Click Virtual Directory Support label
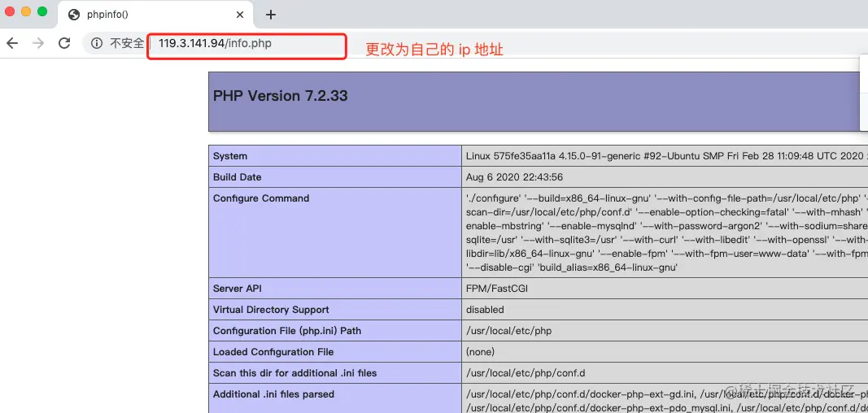 coord(271,310)
